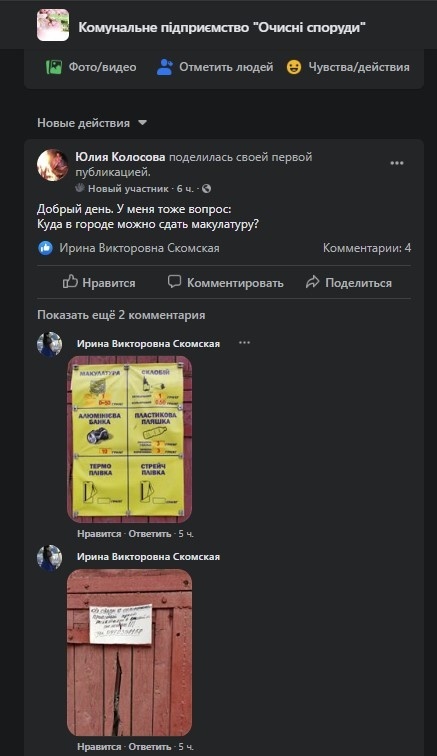Image resolution: width=437 pixels, height=756 pixels.
Task: Click the Поделиться share button
Action: (x=349, y=283)
